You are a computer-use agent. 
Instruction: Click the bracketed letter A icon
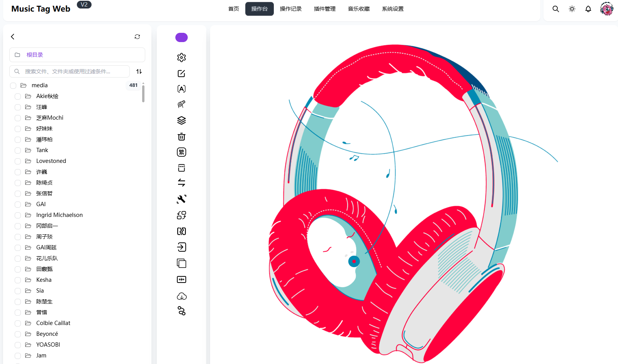pyautogui.click(x=182, y=89)
